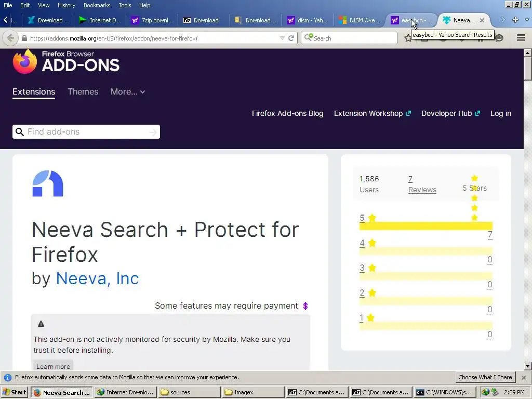This screenshot has width=532, height=399.
Task: Open the Windows Start button
Action: click(14, 392)
